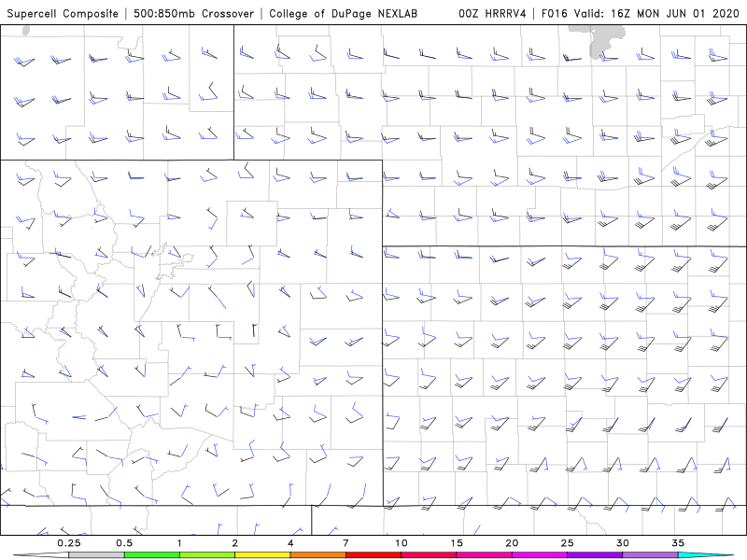The image size is (747, 560).
Task: Click the crimson 10–15 color bar segment
Action: 429,555
